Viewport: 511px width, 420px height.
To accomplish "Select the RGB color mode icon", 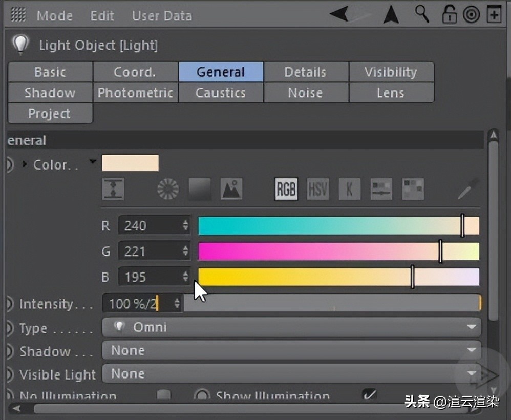I will click(x=285, y=189).
